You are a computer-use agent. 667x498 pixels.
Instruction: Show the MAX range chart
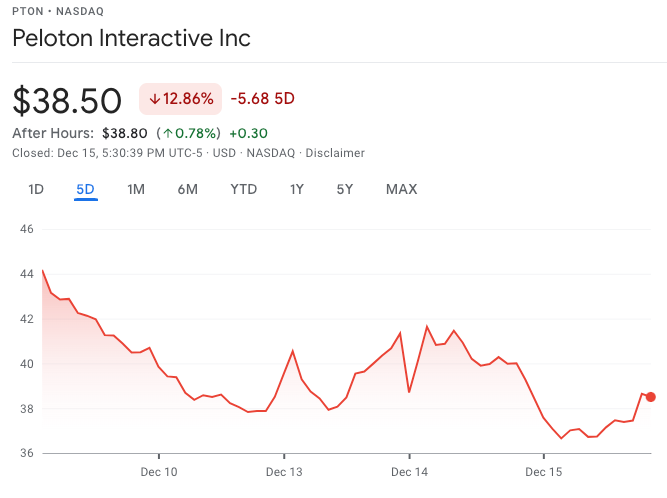coord(402,189)
